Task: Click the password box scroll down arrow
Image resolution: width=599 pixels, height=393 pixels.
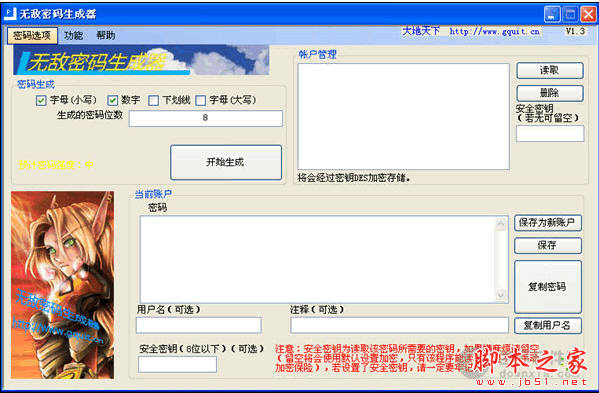Action: (501, 294)
